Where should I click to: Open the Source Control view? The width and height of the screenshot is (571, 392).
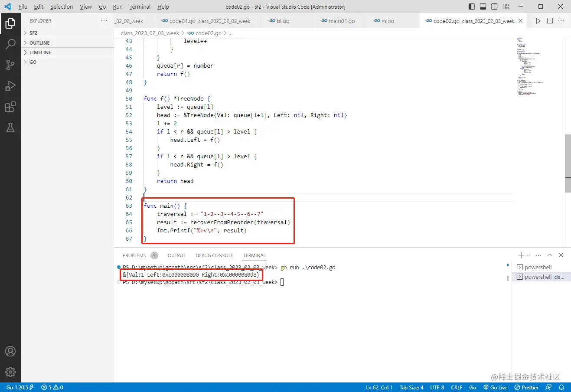10,65
